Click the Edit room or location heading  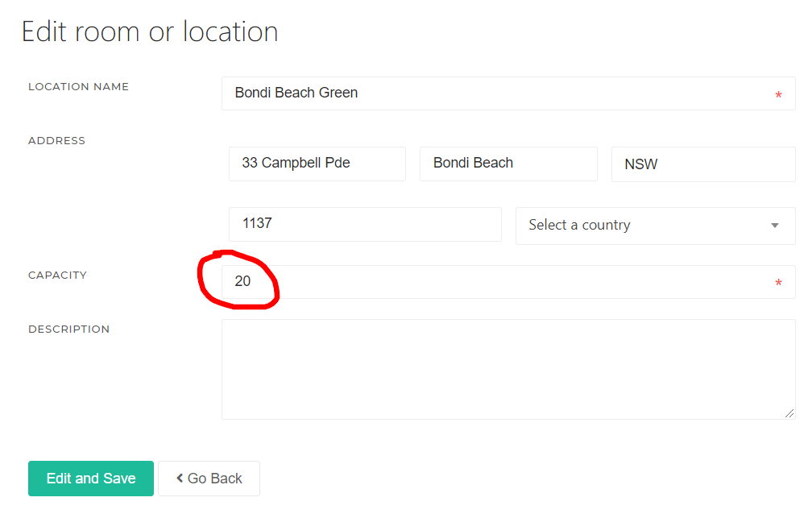150,31
